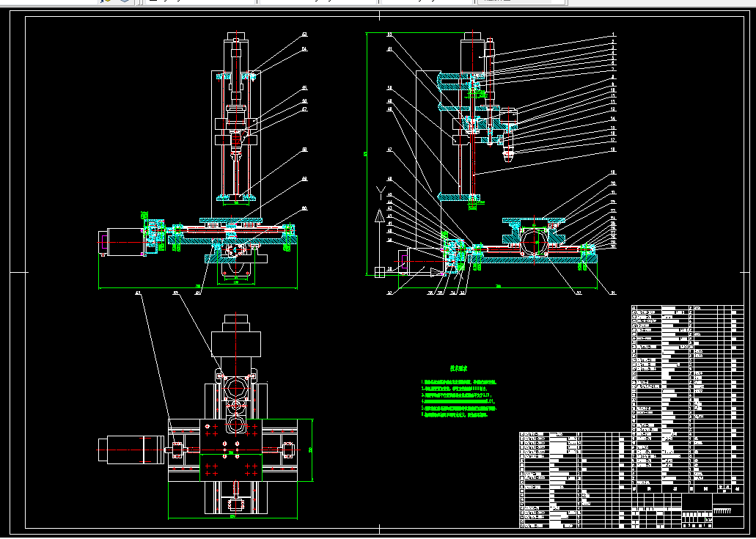Image resolution: width=756 pixels, height=539 pixels.
Task: Select the green 技术要求 heading text
Action: coord(458,368)
